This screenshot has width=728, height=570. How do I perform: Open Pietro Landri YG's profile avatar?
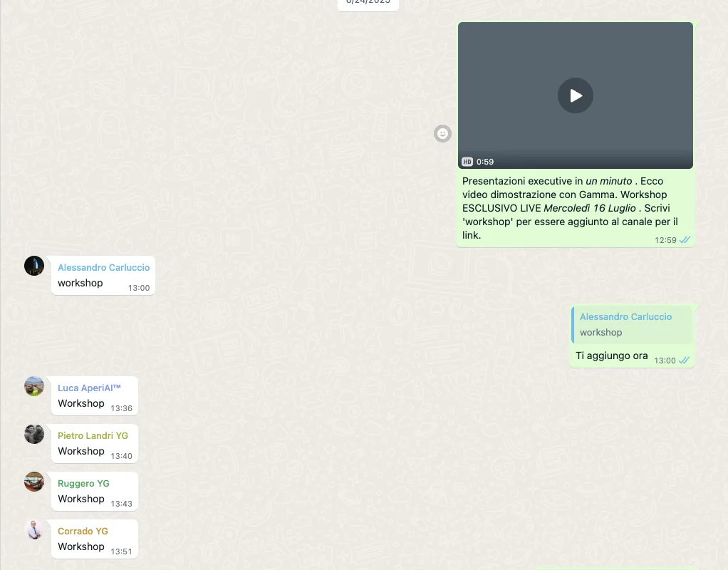[34, 434]
